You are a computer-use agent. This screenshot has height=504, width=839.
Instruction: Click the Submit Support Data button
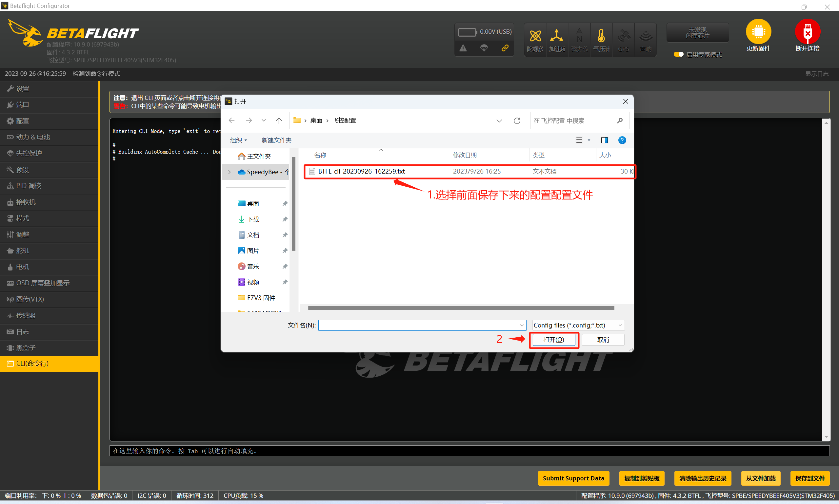[x=573, y=478]
